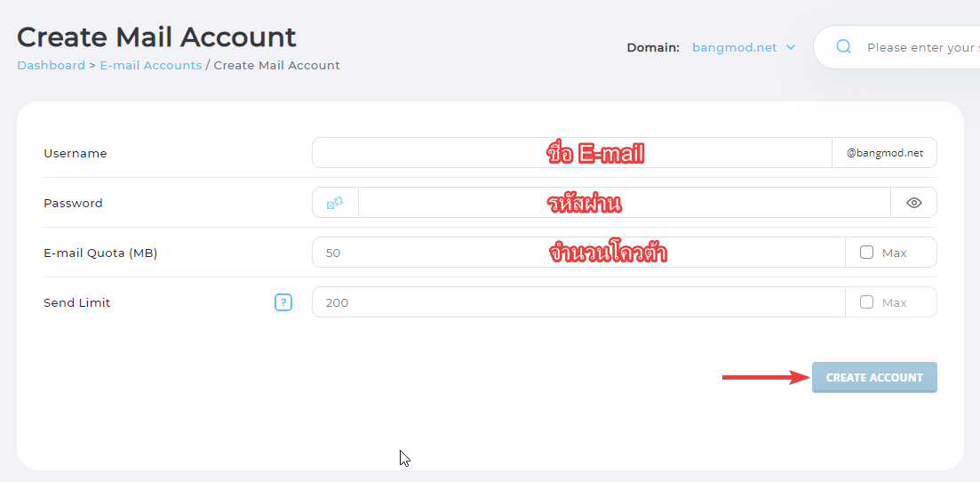980x482 pixels.
Task: Click the Domain: label
Action: click(653, 47)
